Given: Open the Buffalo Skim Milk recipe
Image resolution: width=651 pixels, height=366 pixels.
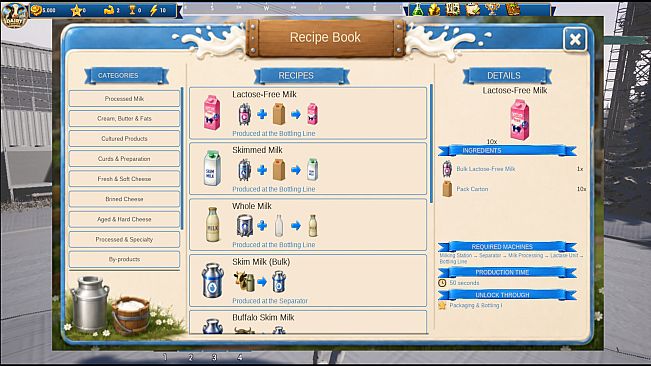Looking at the screenshot, I should pos(308,322).
